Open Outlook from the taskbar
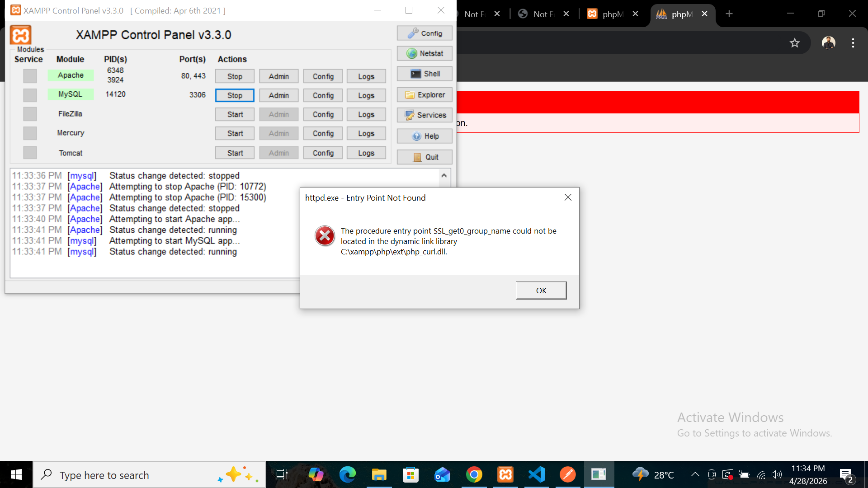The image size is (868, 488). point(442,474)
